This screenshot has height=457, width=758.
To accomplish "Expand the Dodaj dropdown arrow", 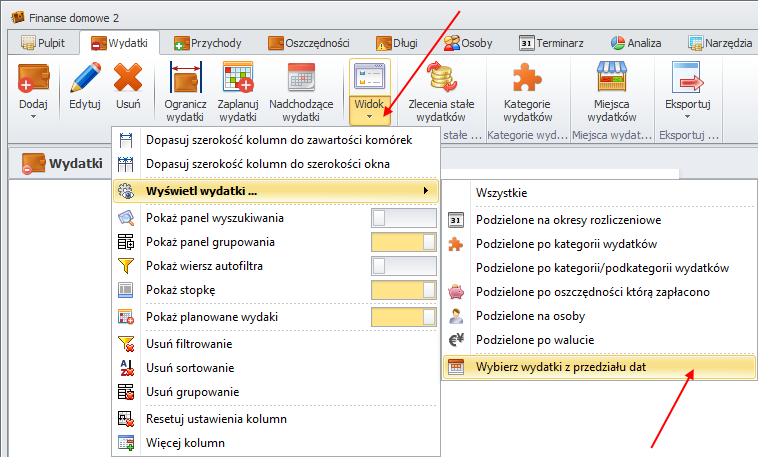I will pyautogui.click(x=33, y=116).
